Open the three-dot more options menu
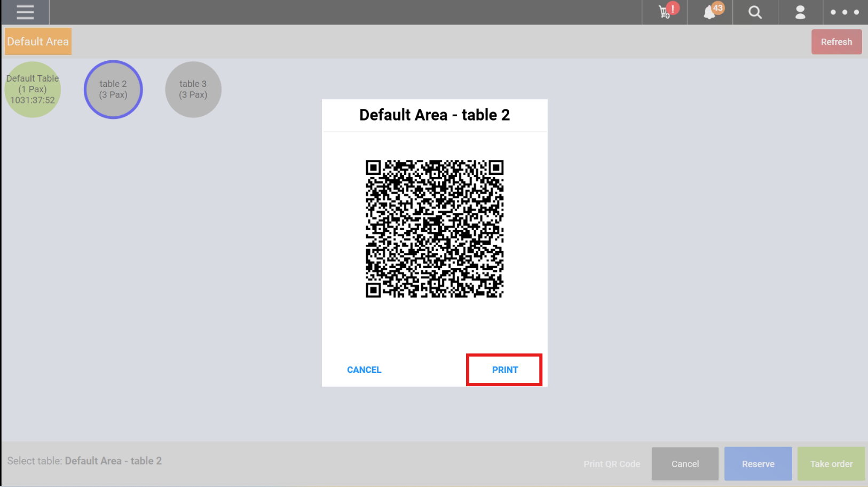Viewport: 868px width, 487px height. (x=845, y=12)
